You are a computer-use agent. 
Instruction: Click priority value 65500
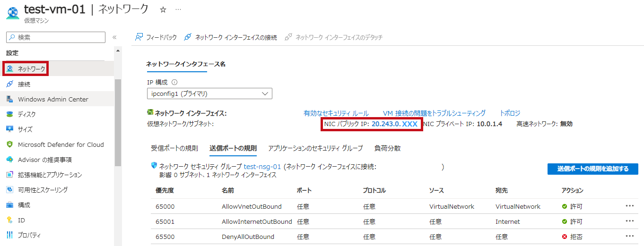click(165, 237)
